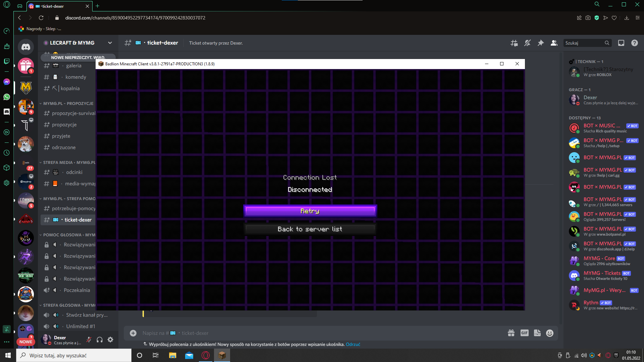Open the emoji picker smiley icon
644x362 pixels.
tap(550, 333)
